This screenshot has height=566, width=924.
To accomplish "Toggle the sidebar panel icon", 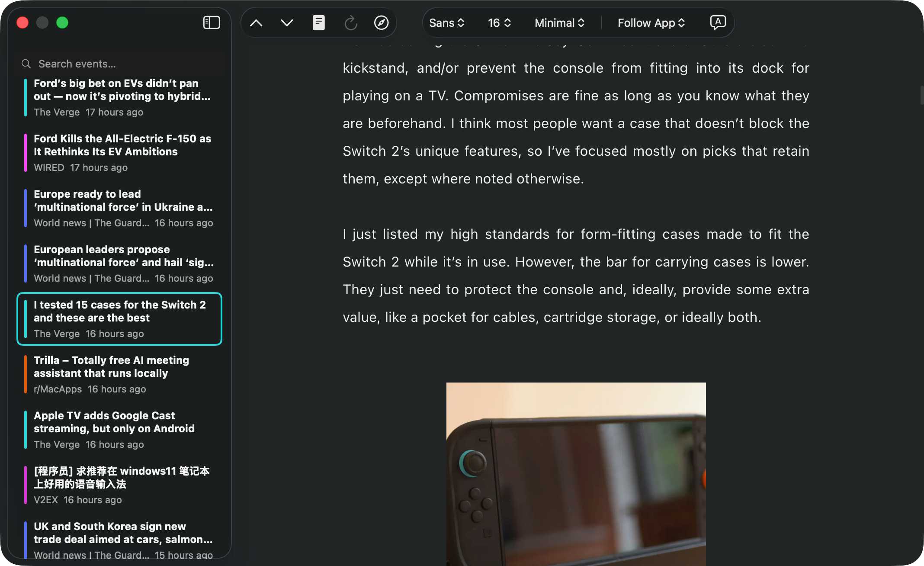I will [212, 23].
